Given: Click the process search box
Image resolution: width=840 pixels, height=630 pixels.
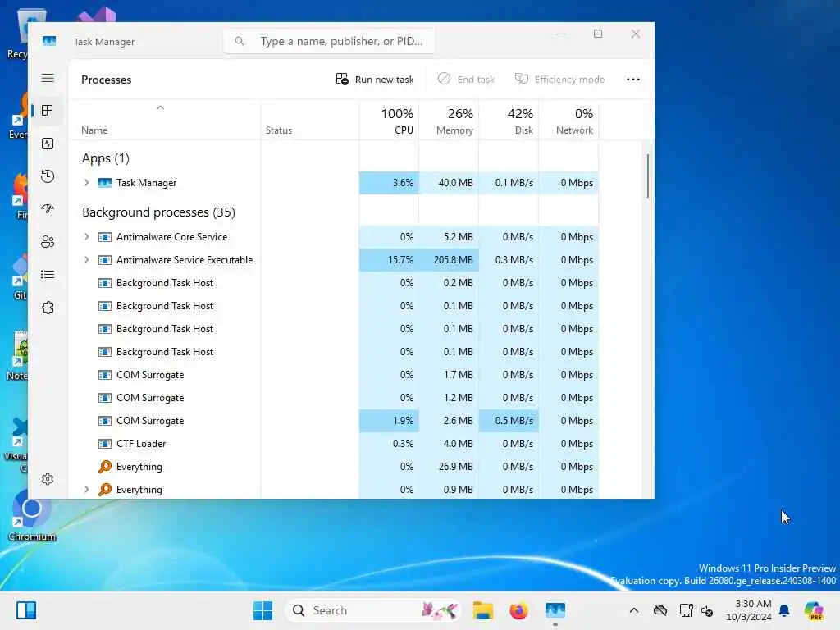Looking at the screenshot, I should tap(329, 41).
